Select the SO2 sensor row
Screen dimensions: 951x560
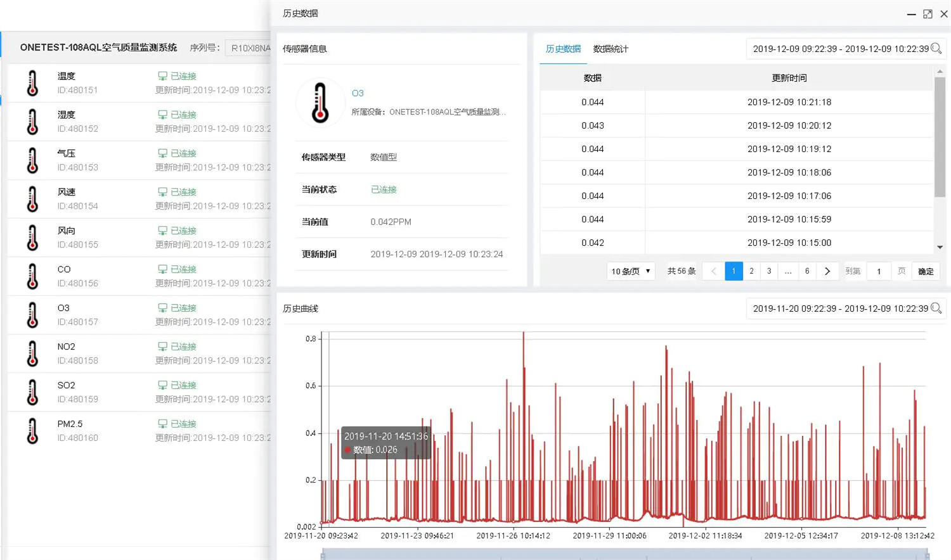139,392
